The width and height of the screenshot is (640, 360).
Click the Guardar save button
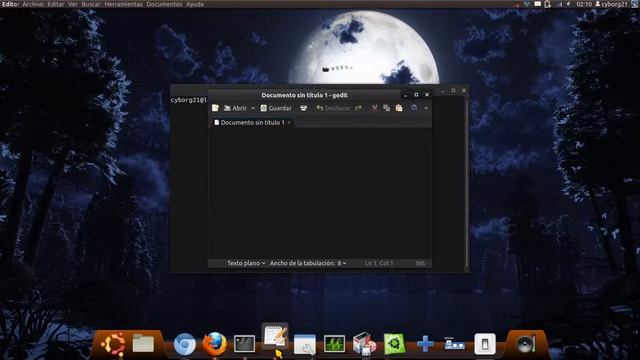pos(276,108)
